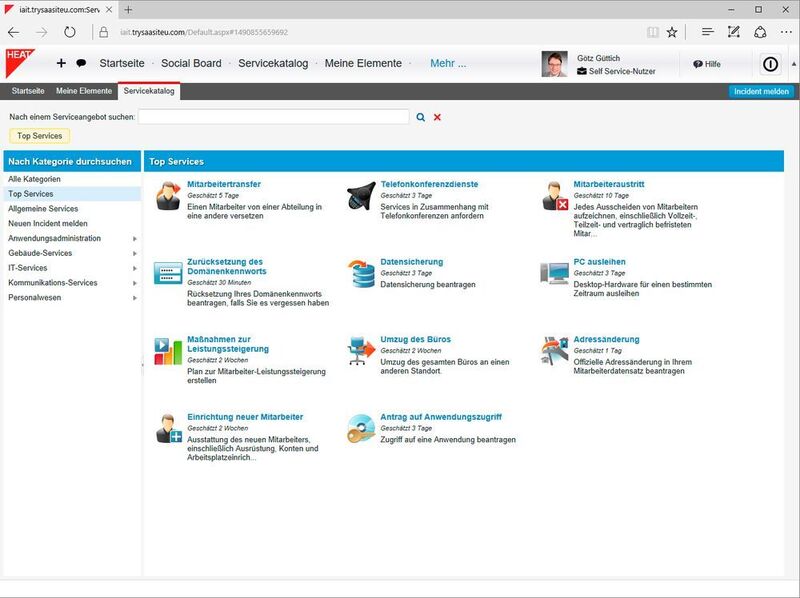Select Allgemeine Services category
The height and width of the screenshot is (598, 800).
tap(71, 209)
